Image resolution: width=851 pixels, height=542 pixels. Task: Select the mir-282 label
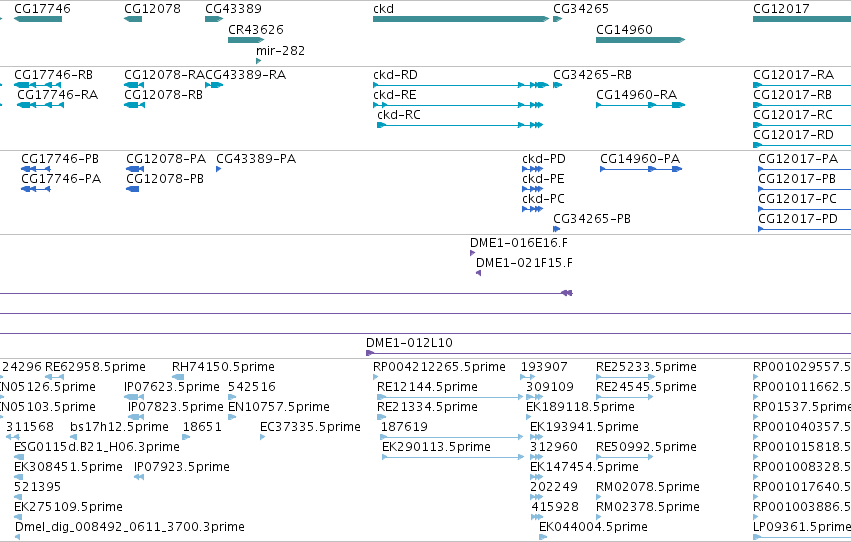point(281,50)
